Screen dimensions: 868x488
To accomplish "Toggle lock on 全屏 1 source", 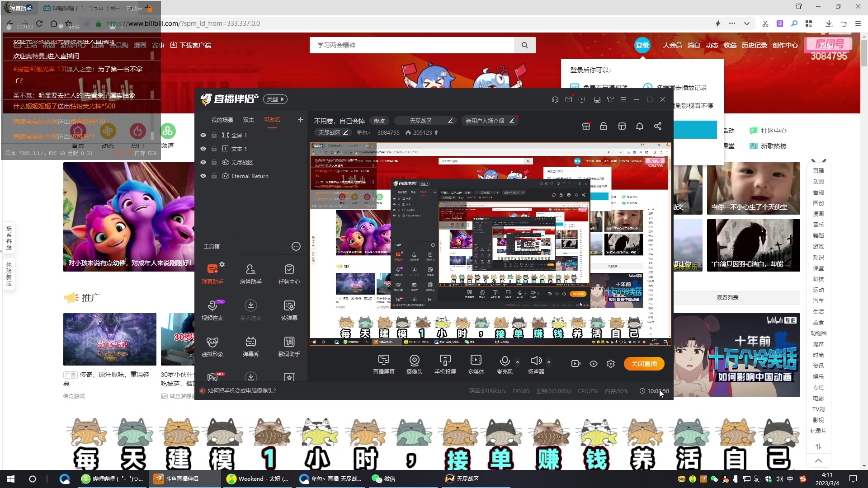I will pos(214,135).
